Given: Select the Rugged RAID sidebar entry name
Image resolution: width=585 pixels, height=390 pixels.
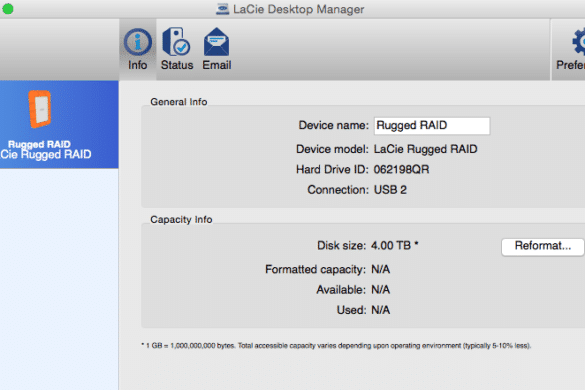Looking at the screenshot, I should pyautogui.click(x=39, y=144).
